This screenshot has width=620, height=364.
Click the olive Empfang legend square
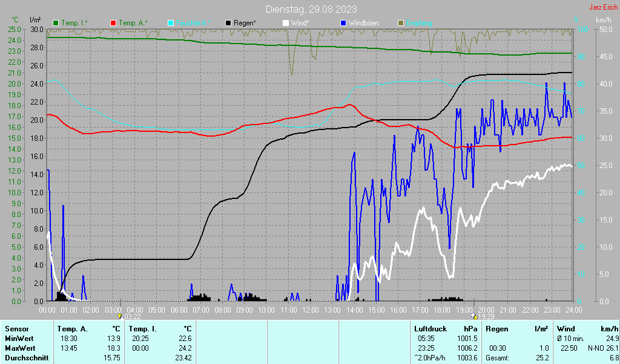point(401,24)
